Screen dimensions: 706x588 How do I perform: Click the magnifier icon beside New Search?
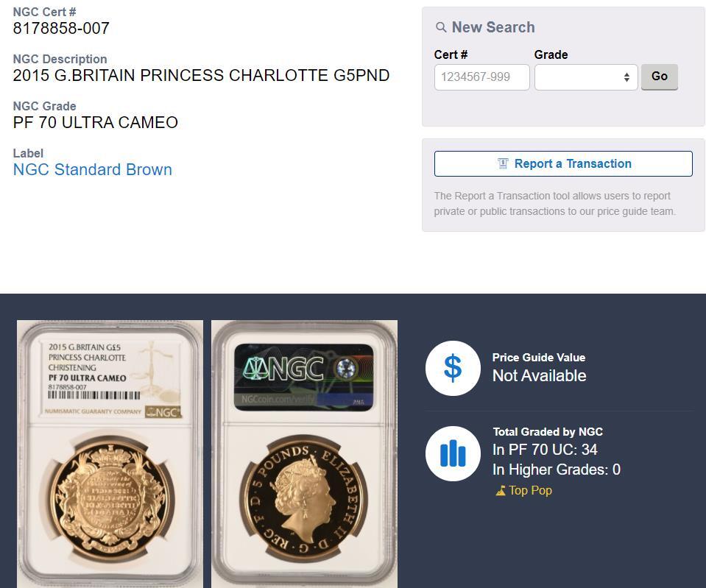441,27
